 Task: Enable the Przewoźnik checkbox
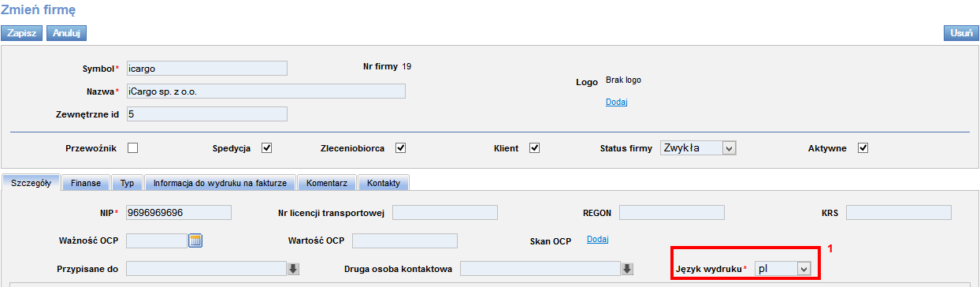tap(133, 147)
